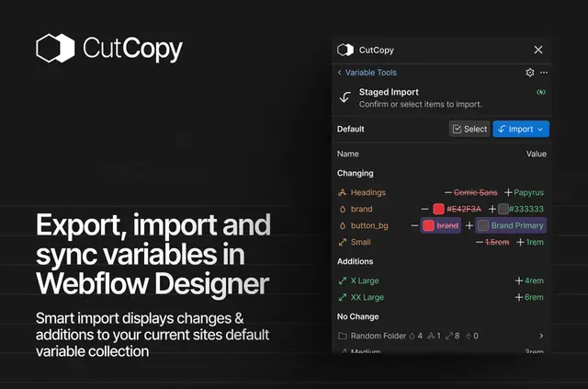Click the No Change section heading
This screenshot has height=389, width=588.
(x=357, y=316)
